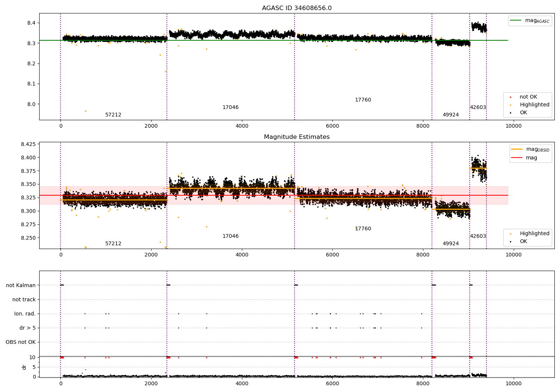
Task: Click y-axis tick 5 in the dr subplot
Action: (34, 367)
